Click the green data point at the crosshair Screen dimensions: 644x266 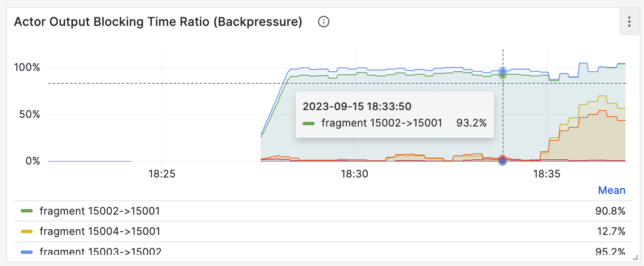click(x=502, y=75)
